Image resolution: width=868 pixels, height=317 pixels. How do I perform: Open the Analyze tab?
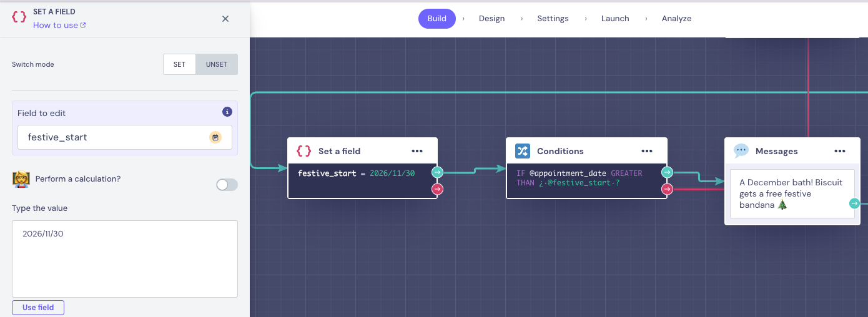(x=676, y=19)
